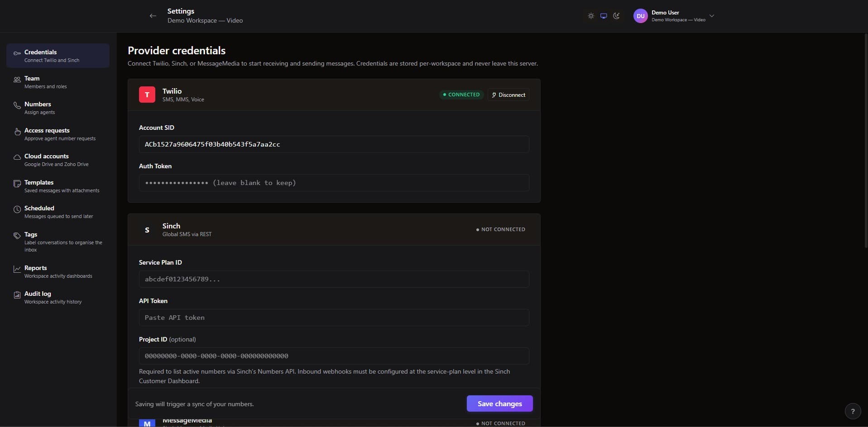
Task: Click the Account SID label
Action: (157, 128)
